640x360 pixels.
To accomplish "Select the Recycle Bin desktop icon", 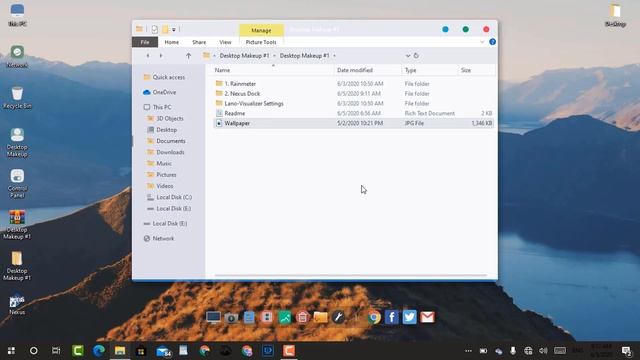I will click(17, 98).
